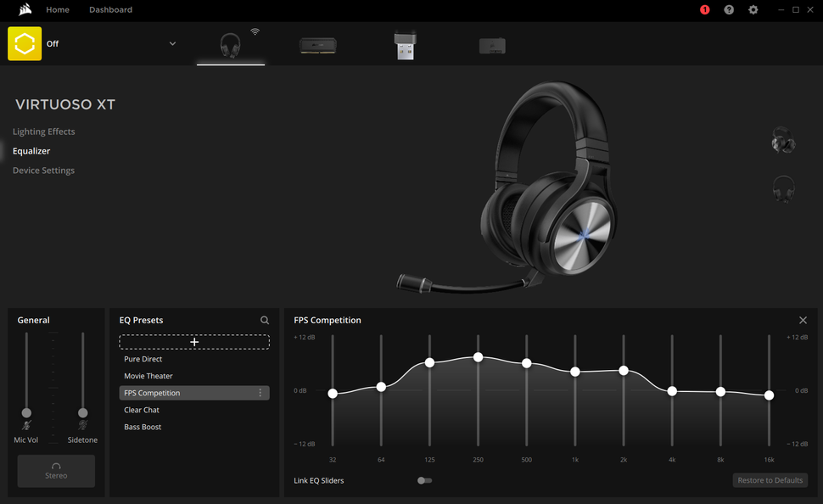The image size is (823, 504).
Task: Go to the Home menu item
Action: 58,10
